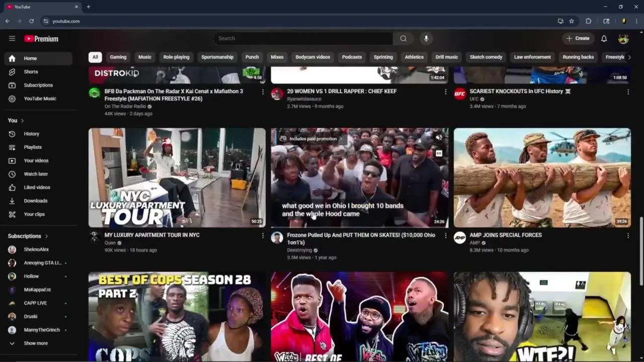Click the UFC channel avatar
This screenshot has height=362, width=644.
460,94
